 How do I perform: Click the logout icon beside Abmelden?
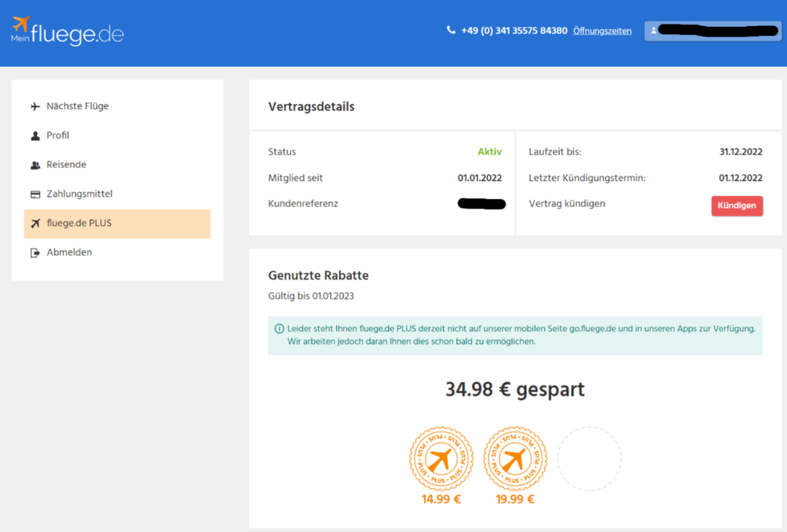pos(35,253)
